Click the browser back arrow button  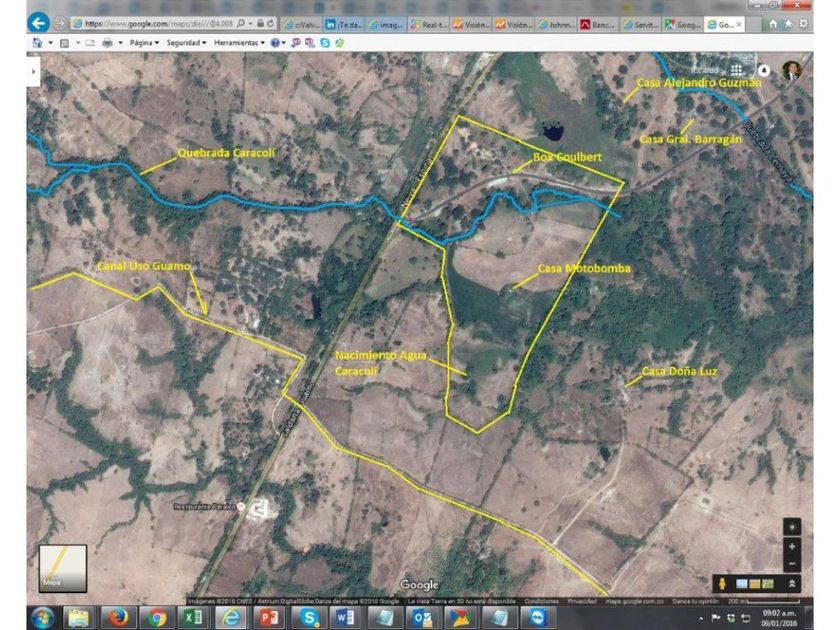click(x=39, y=21)
